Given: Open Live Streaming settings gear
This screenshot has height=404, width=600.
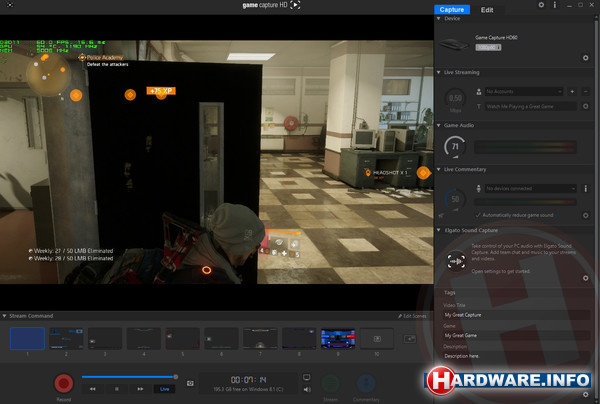Looking at the screenshot, I should pyautogui.click(x=585, y=106).
